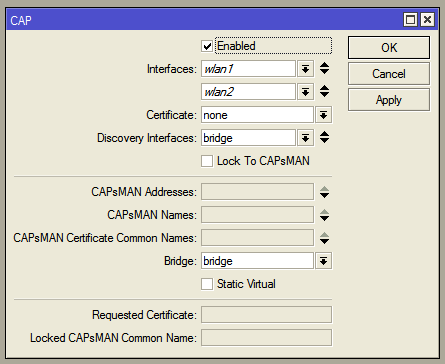The height and width of the screenshot is (364, 445).
Task: Click the Requested Certificate field
Action: click(266, 315)
